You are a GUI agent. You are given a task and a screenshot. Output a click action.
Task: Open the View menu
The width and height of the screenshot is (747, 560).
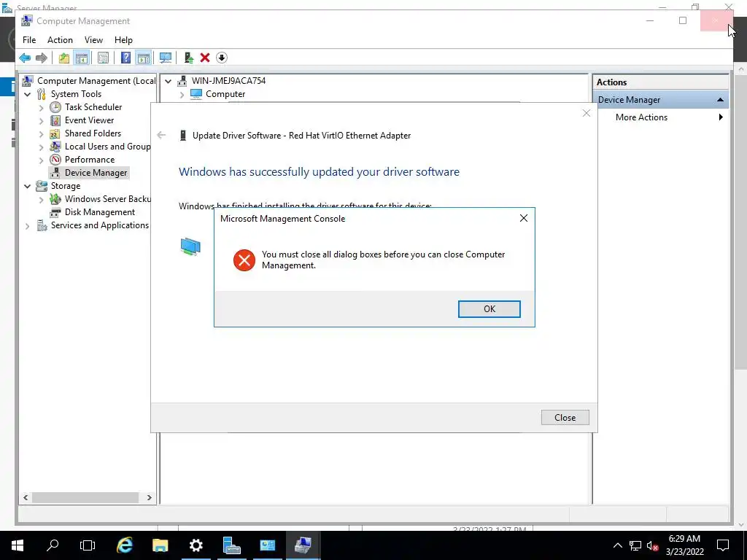(x=93, y=40)
